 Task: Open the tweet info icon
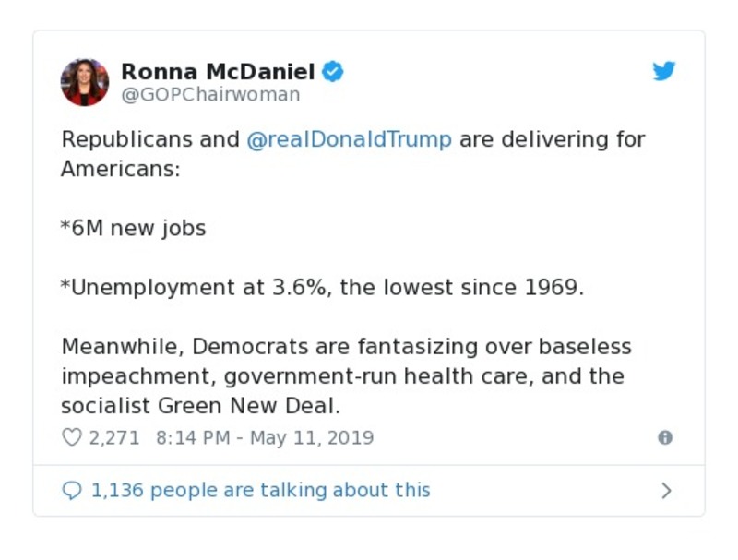(x=664, y=437)
